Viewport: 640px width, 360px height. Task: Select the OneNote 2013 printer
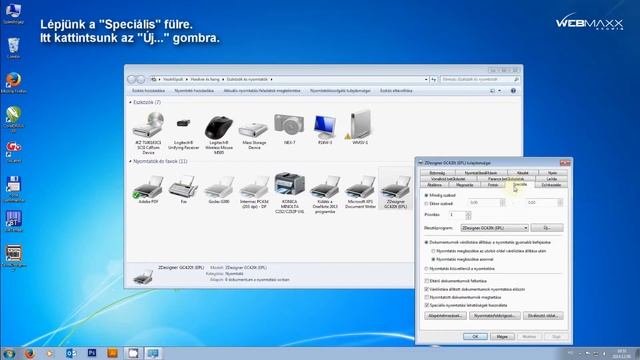pos(325,194)
